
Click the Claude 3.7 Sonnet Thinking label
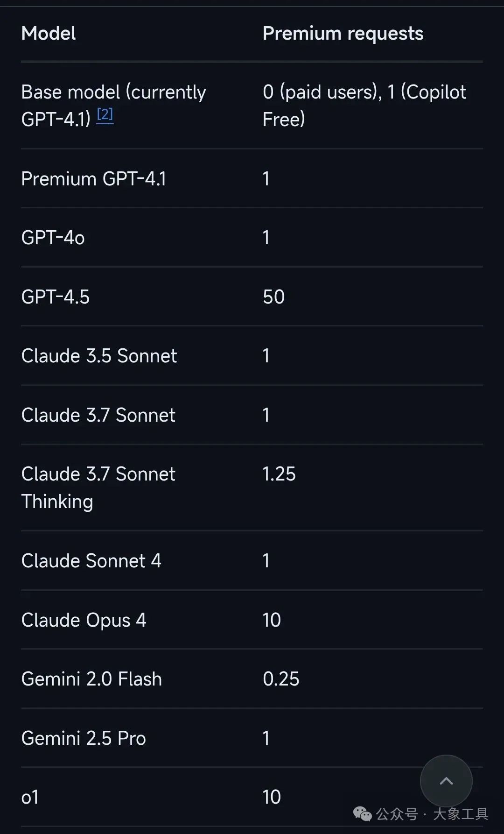pyautogui.click(x=98, y=488)
